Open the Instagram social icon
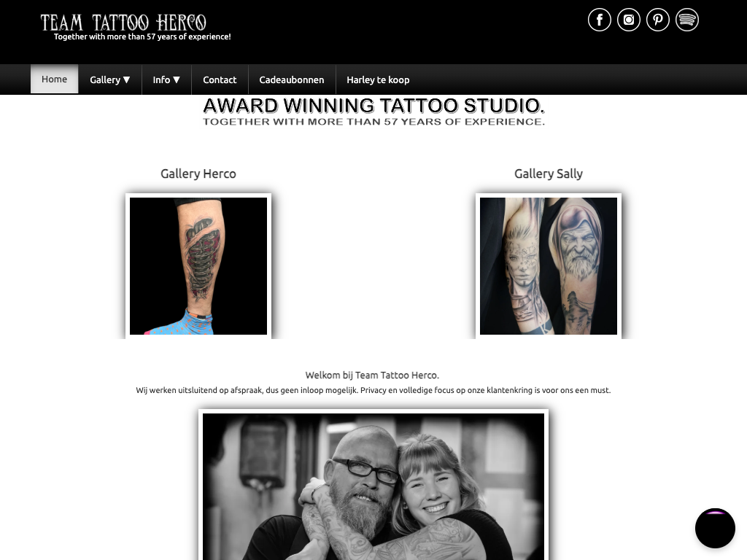 [x=629, y=20]
